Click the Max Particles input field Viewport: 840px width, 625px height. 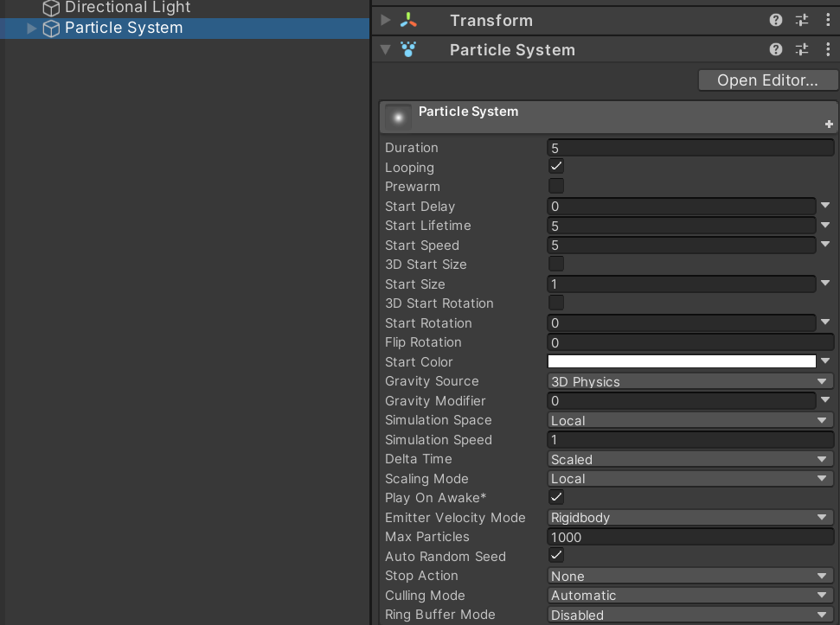pyautogui.click(x=689, y=538)
